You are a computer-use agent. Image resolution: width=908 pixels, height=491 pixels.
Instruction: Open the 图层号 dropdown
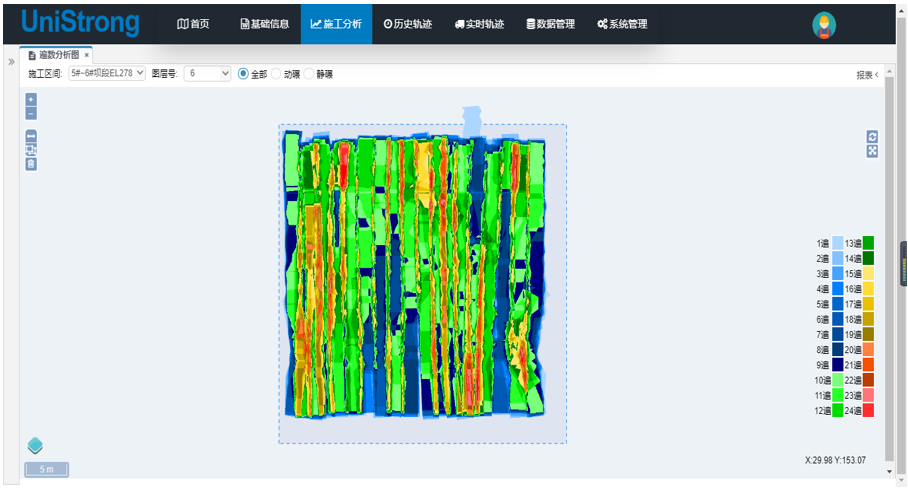point(209,74)
